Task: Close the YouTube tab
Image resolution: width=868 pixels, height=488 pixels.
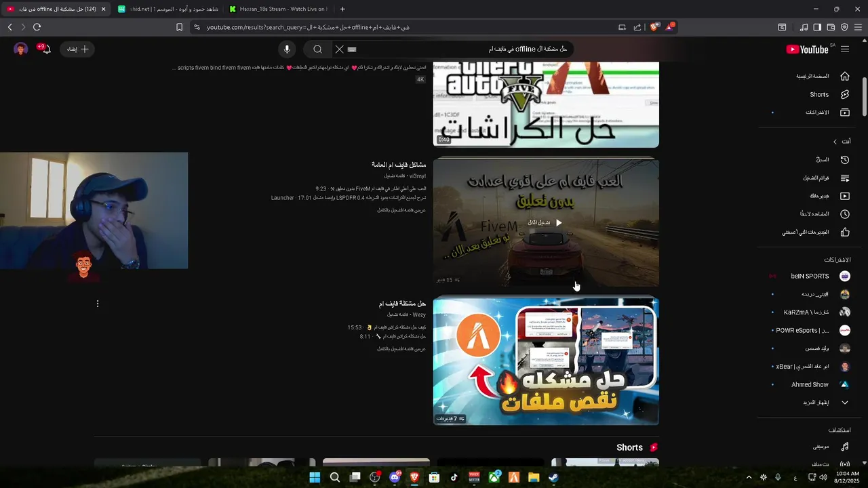Action: coord(104,9)
